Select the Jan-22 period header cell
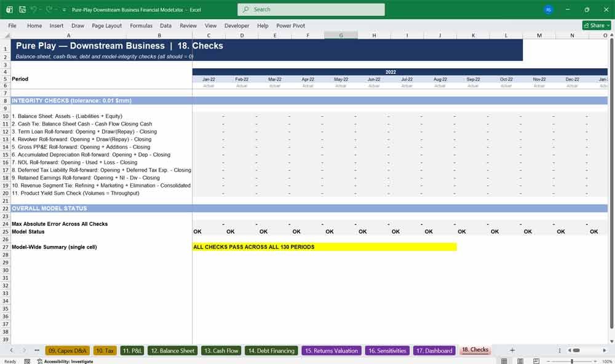This screenshot has width=615, height=364. pyautogui.click(x=208, y=79)
